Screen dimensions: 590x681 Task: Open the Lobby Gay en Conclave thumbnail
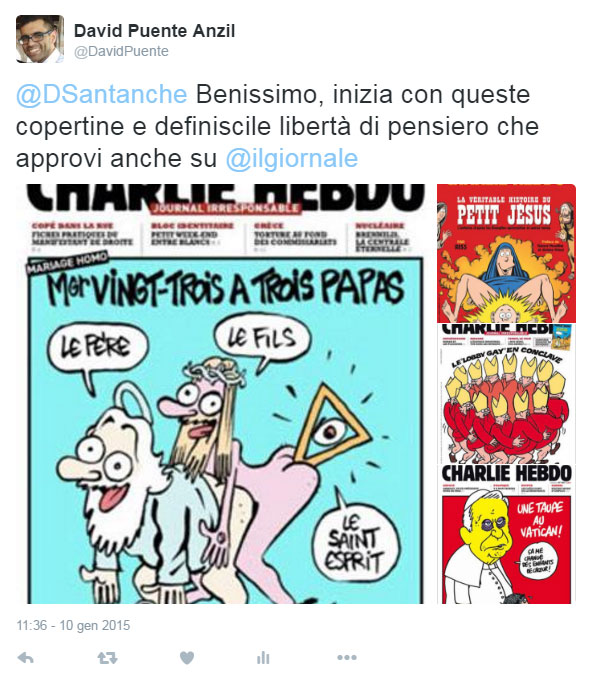pyautogui.click(x=507, y=393)
